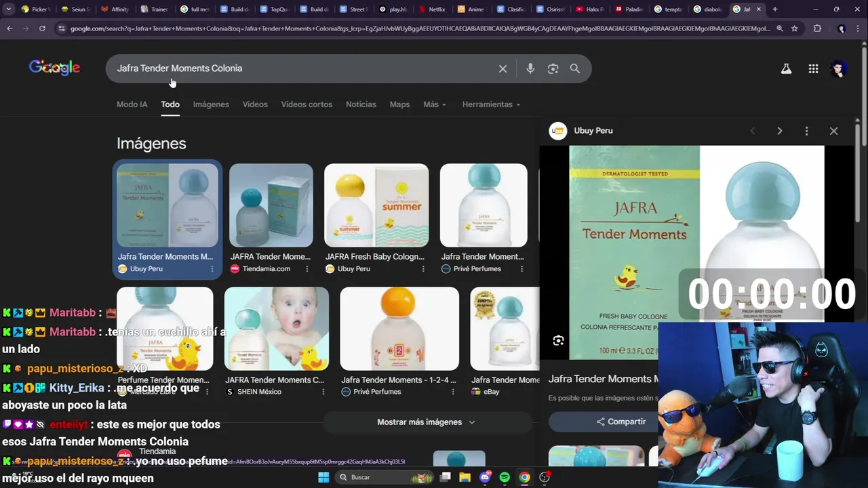Screen dimensions: 868x488
Task: Click the Compartir share button
Action: (x=604, y=422)
